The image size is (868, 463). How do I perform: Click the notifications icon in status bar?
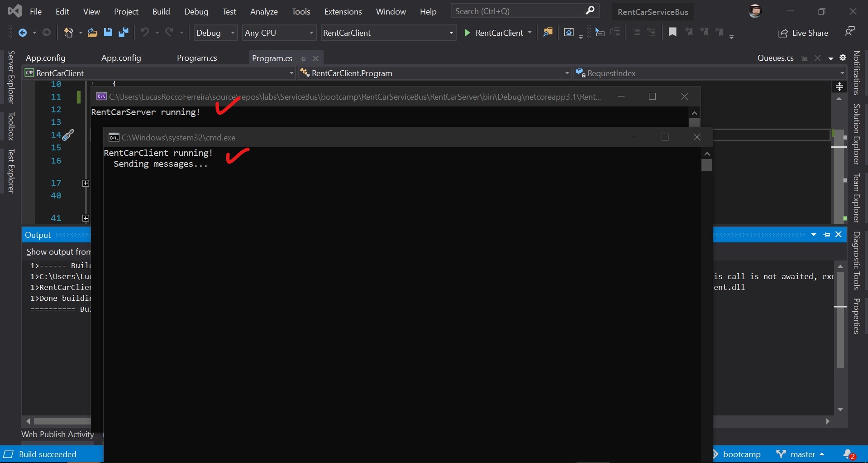tap(849, 454)
